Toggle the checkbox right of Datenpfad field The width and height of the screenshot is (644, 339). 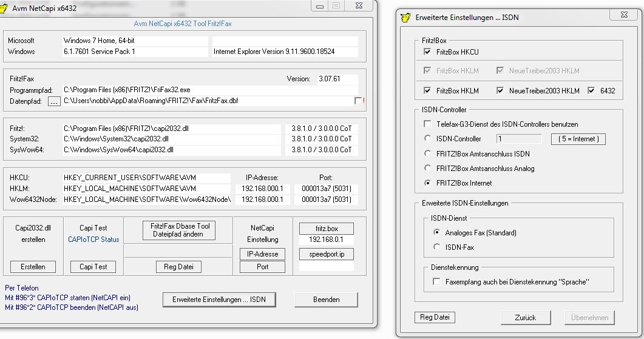pos(358,101)
